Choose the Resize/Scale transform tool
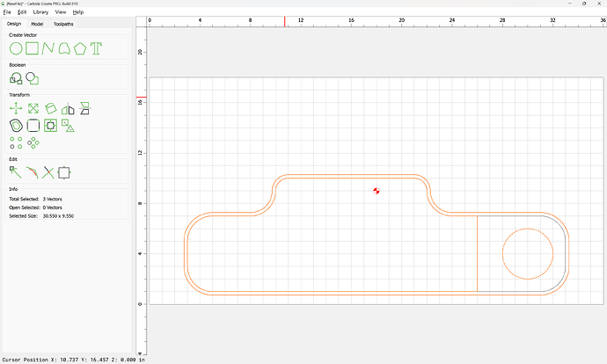This screenshot has width=607, height=364. click(33, 108)
